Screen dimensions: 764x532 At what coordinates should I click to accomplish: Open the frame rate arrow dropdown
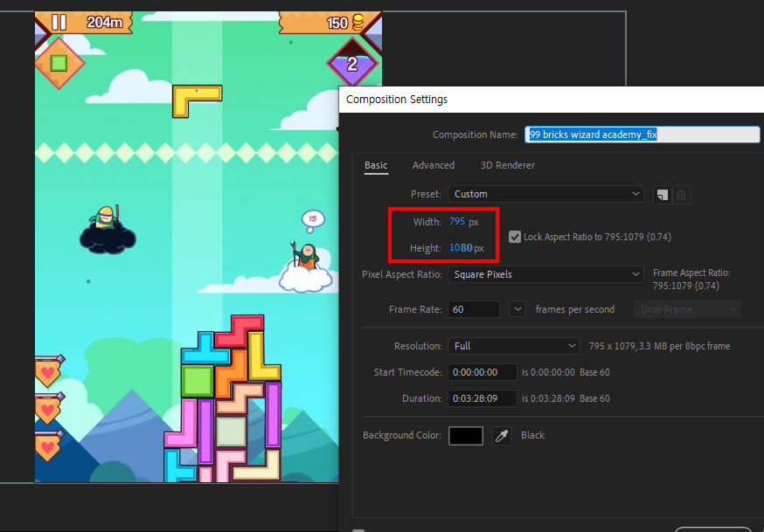[517, 309]
